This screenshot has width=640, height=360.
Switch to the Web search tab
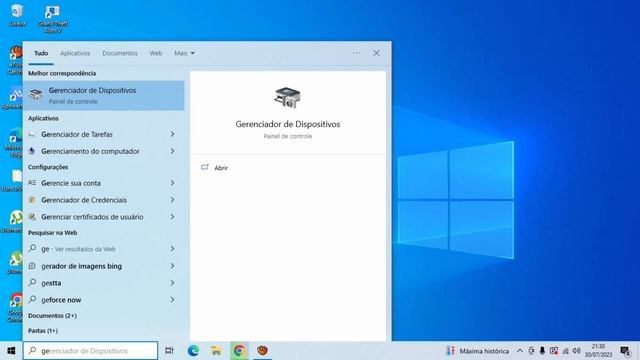(x=156, y=53)
